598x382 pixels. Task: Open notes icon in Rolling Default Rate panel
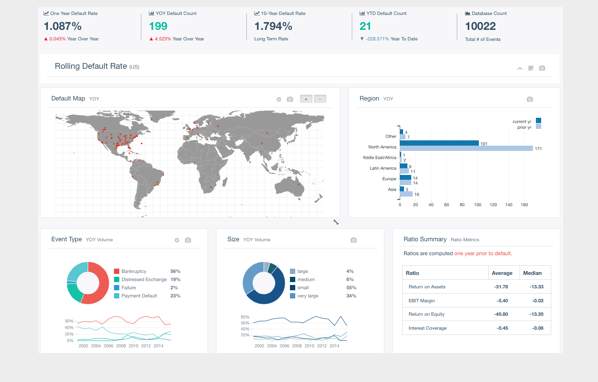click(x=530, y=68)
